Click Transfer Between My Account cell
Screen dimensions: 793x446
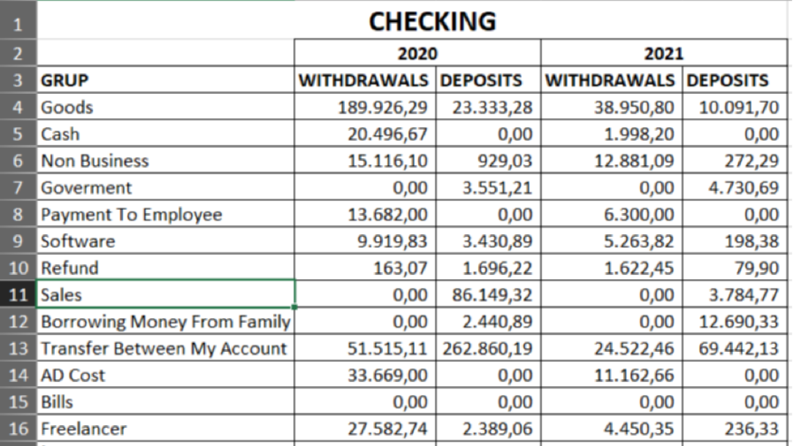click(165, 348)
